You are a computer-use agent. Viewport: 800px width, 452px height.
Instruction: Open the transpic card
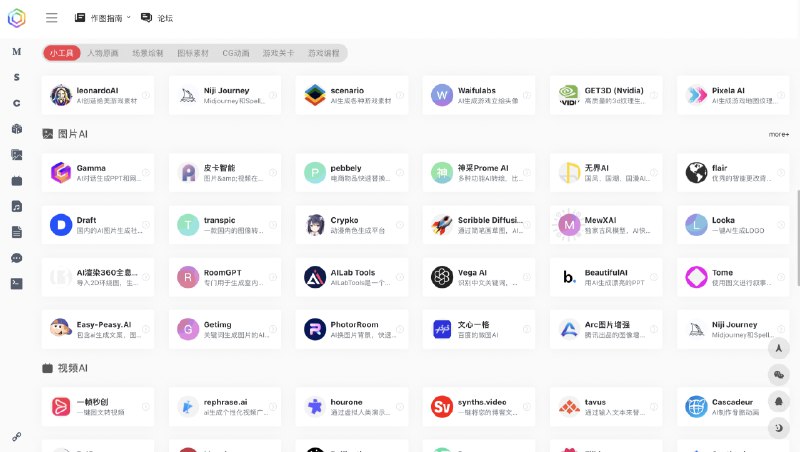point(225,225)
